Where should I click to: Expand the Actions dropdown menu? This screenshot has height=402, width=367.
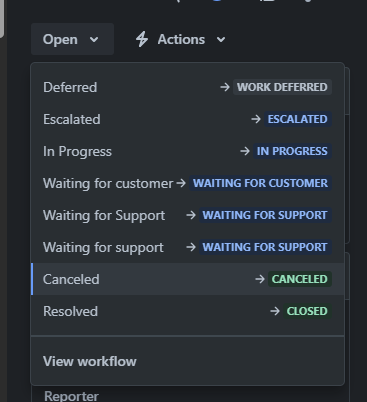[181, 39]
